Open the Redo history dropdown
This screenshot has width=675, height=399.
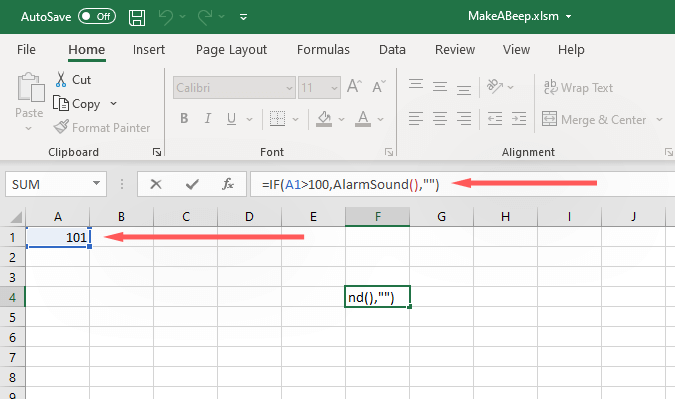[222, 17]
